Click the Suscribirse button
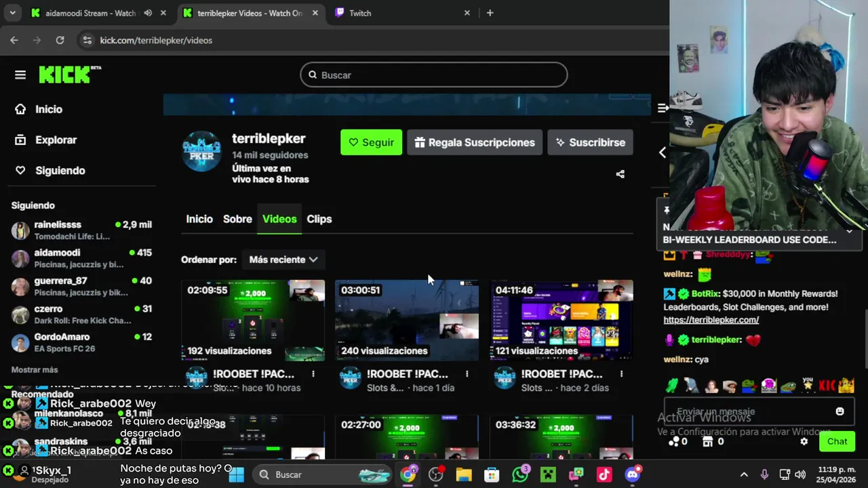The width and height of the screenshot is (868, 488). click(590, 142)
